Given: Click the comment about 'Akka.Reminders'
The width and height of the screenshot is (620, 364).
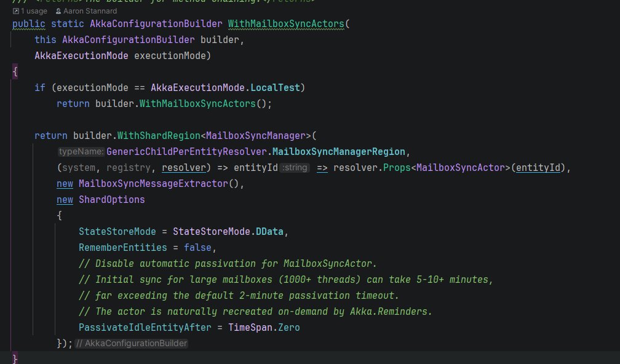Looking at the screenshot, I should (255, 312).
